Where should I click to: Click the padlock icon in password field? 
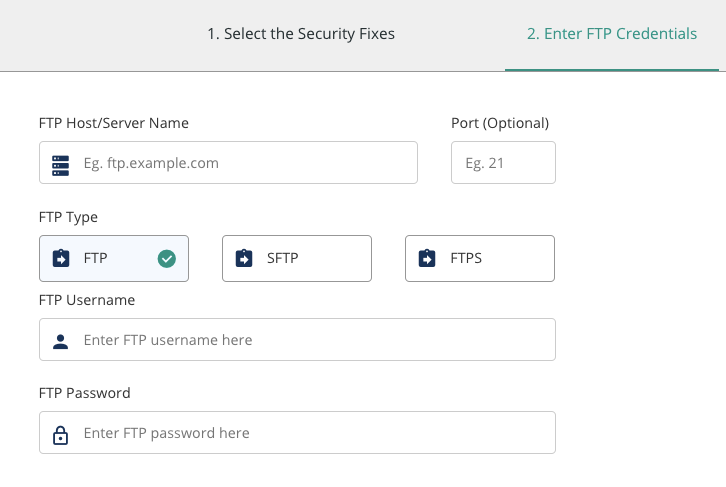(61, 434)
